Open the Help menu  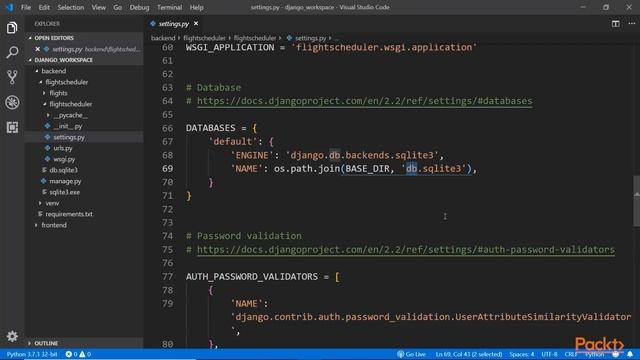tap(196, 7)
